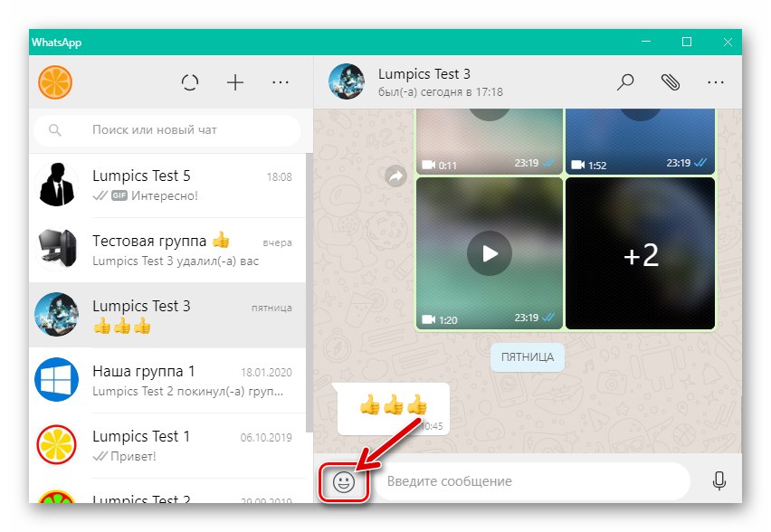
Task: Open the Status updates icon
Action: [190, 81]
